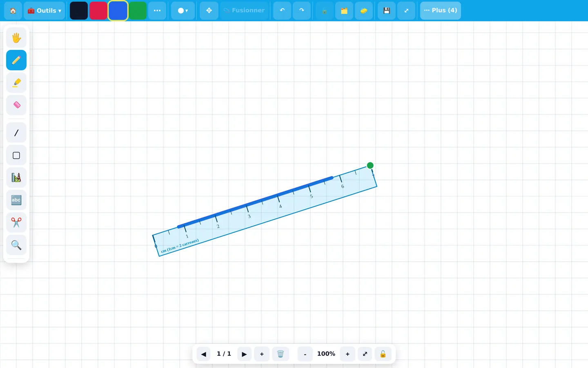
Task: Click the green handle on the ruler
Action: (370, 166)
